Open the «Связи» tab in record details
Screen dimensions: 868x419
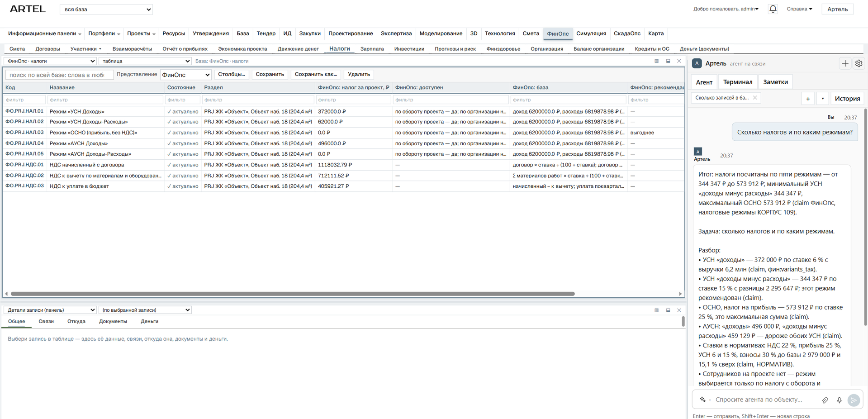point(46,321)
